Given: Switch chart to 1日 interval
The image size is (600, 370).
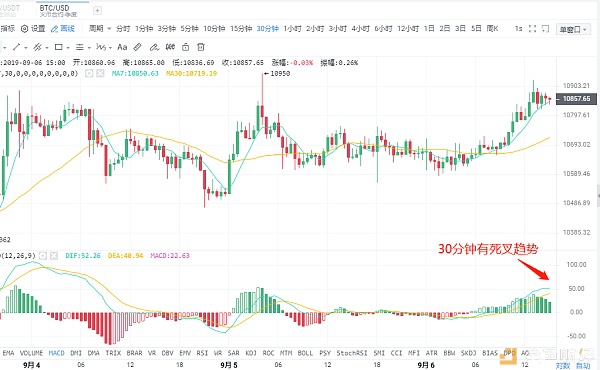Looking at the screenshot, I should point(429,29).
